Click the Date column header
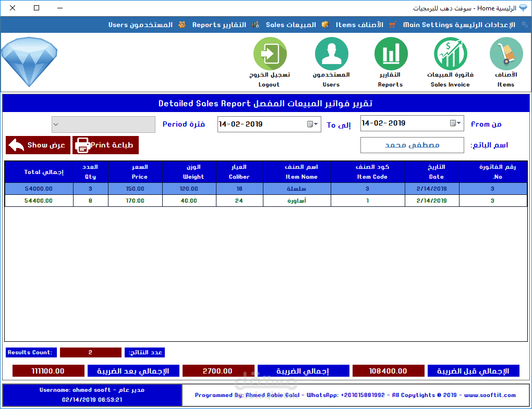The height and width of the screenshot is (409, 532). 432,172
